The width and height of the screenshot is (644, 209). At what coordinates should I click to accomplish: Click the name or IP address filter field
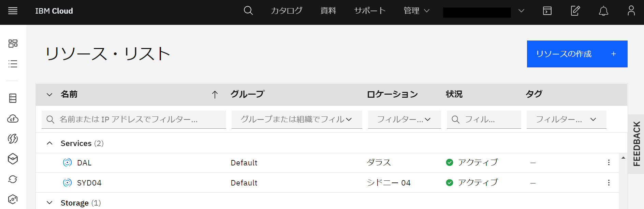[134, 119]
